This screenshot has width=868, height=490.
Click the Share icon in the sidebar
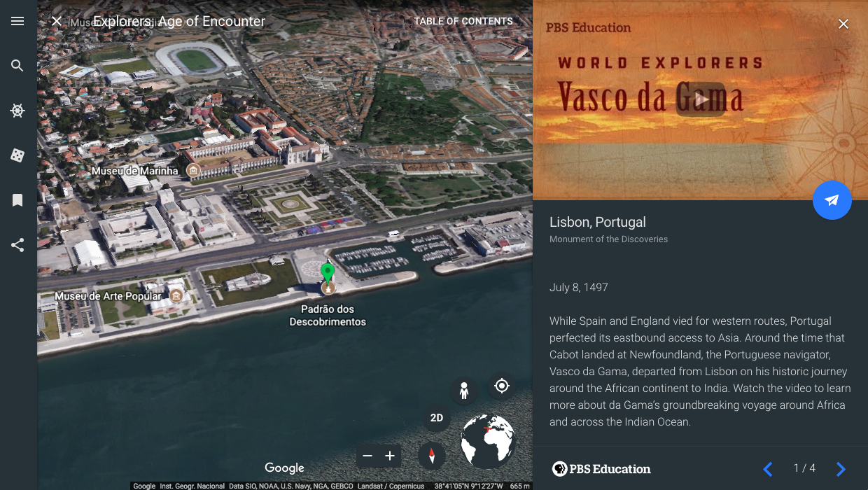(17, 245)
